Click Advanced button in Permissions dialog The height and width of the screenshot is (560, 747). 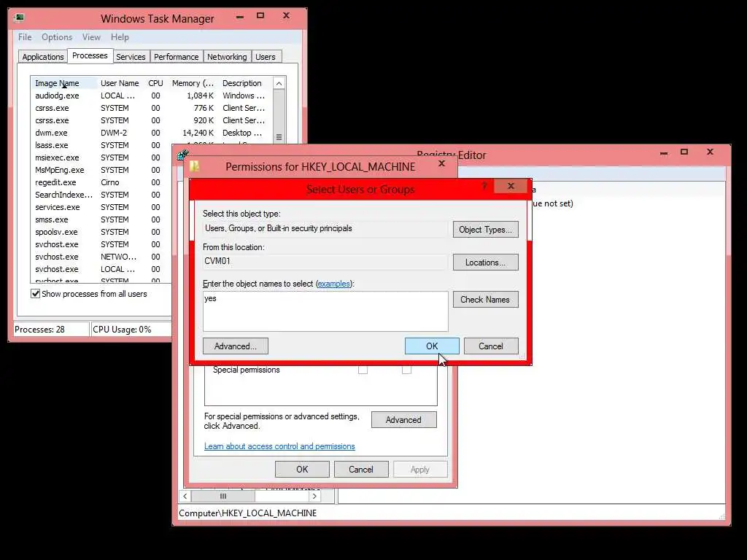(404, 420)
